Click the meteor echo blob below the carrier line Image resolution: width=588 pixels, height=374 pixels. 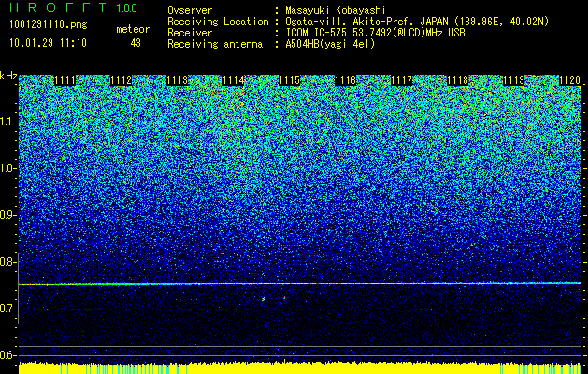click(264, 299)
